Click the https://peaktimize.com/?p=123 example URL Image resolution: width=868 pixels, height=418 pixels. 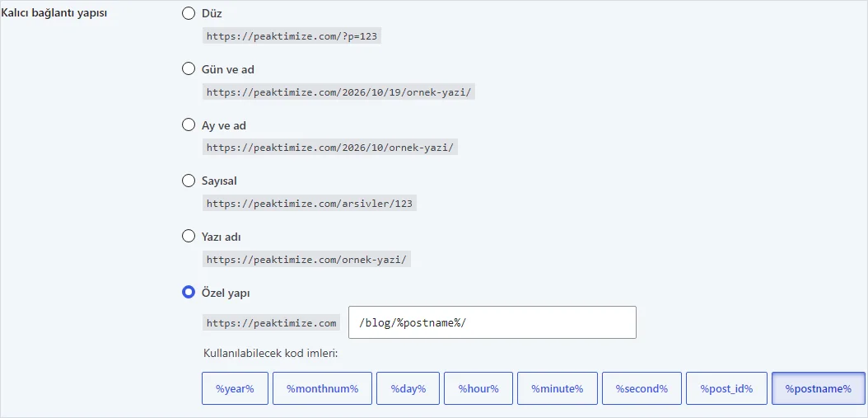pyautogui.click(x=292, y=36)
